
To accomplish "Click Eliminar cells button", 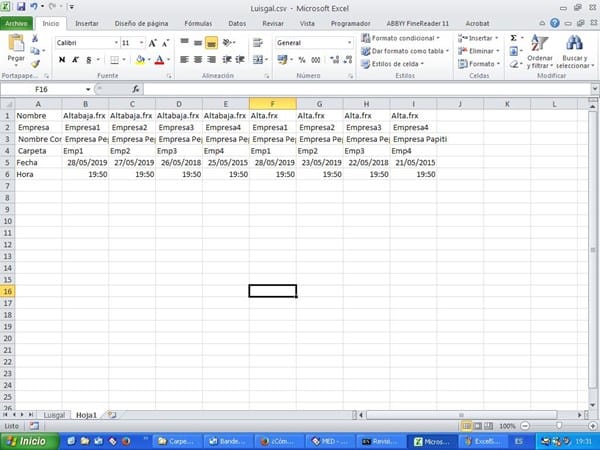I will (479, 51).
